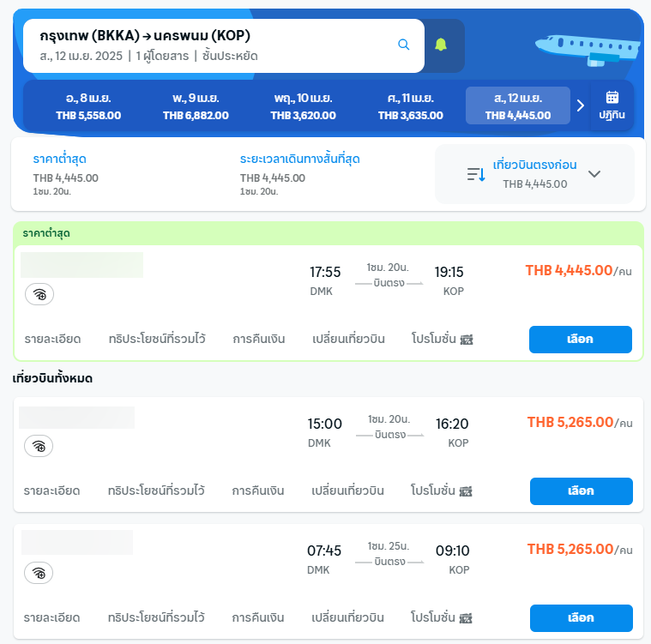Select date พ., 9 เม.ย. tab
651x644 pixels.
(x=196, y=106)
